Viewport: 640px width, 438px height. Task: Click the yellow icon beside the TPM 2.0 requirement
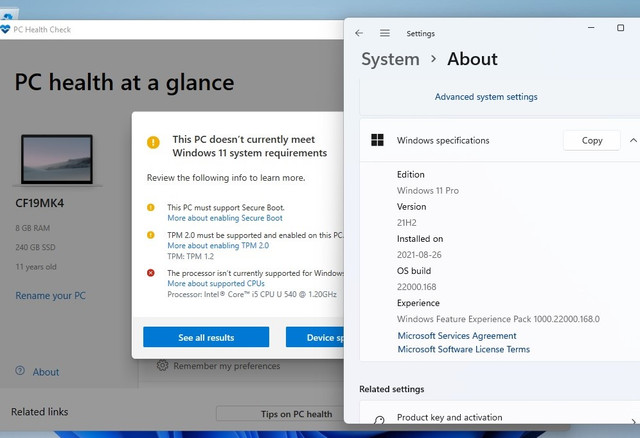click(x=151, y=235)
